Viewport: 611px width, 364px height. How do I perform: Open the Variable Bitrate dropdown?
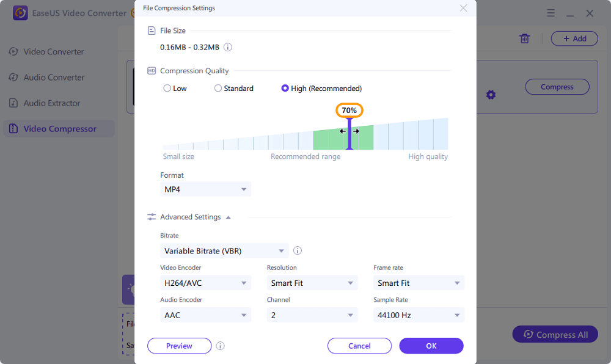coord(224,250)
